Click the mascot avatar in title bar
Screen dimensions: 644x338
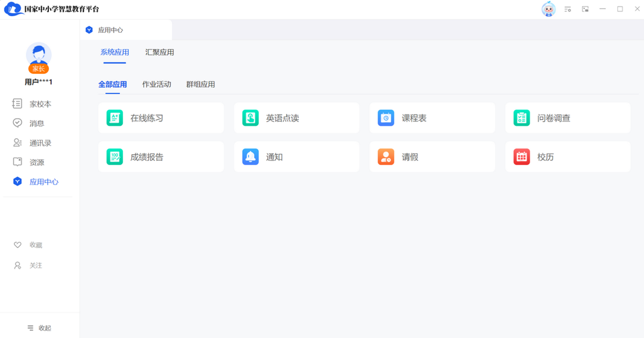[x=548, y=9]
